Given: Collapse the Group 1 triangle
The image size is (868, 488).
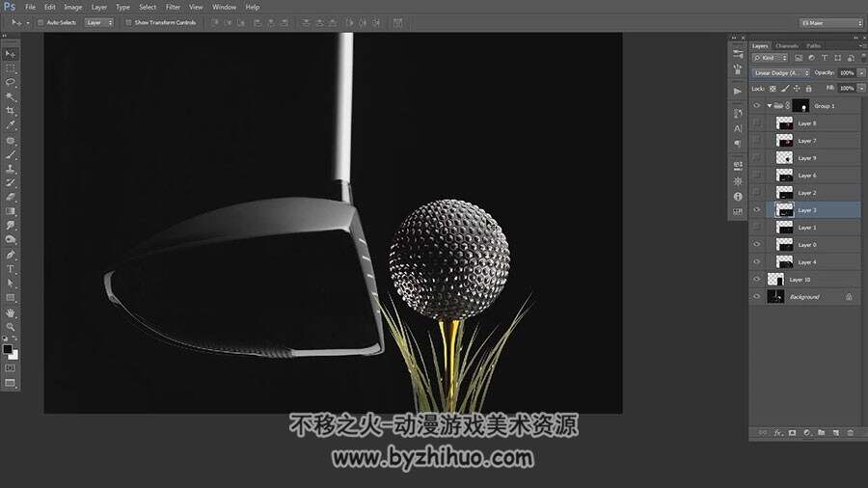Looking at the screenshot, I should (x=770, y=106).
